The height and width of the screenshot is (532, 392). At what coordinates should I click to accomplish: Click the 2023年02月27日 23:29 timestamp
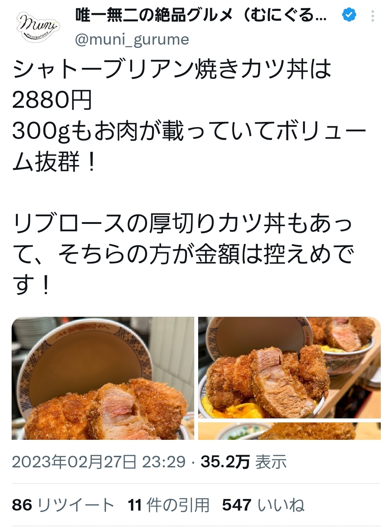99,462
